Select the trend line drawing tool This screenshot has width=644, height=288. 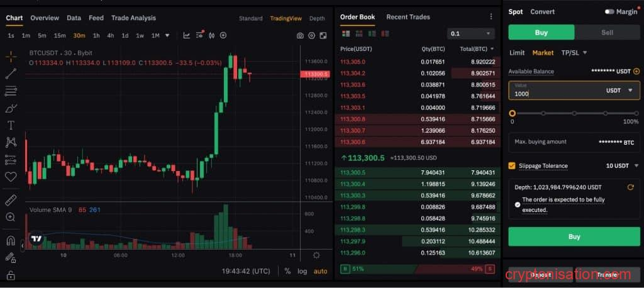click(x=11, y=74)
